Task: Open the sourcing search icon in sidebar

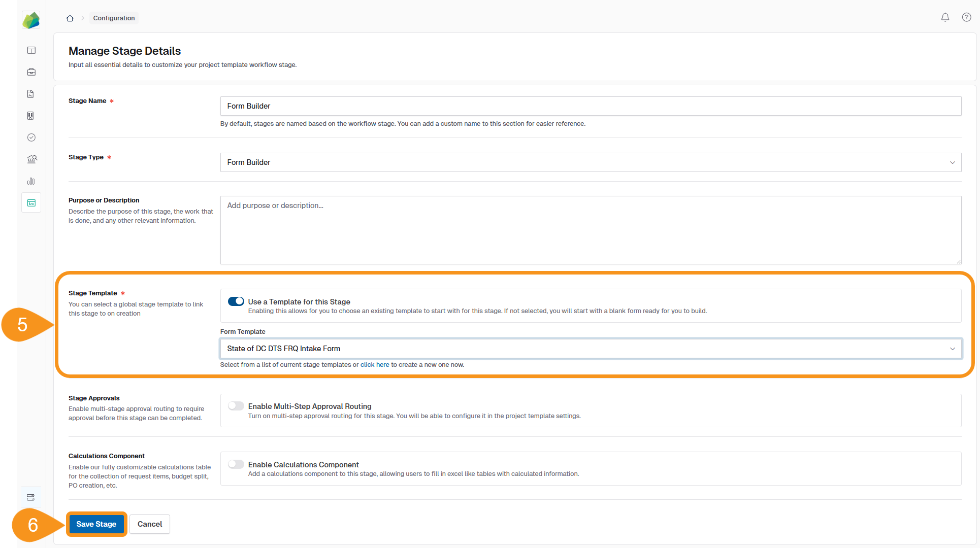Action: click(31, 159)
